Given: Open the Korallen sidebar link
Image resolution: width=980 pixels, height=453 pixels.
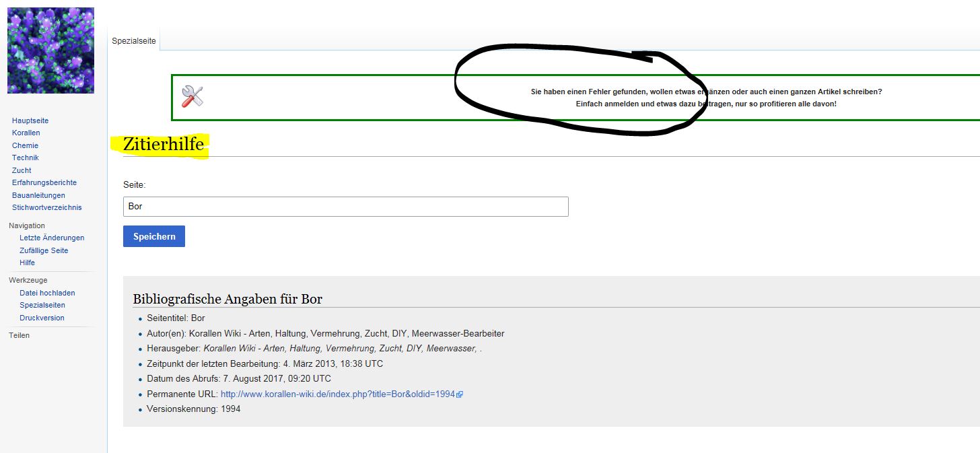Looking at the screenshot, I should point(26,133).
